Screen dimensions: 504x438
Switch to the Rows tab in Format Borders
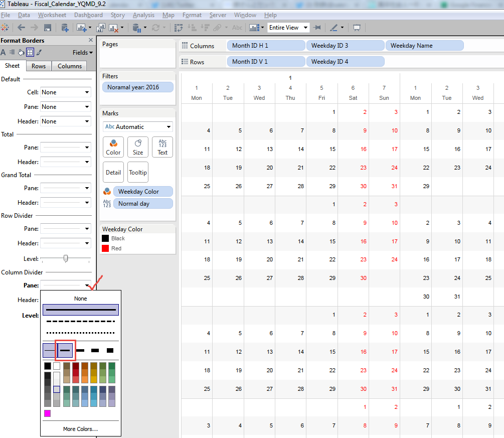[39, 66]
